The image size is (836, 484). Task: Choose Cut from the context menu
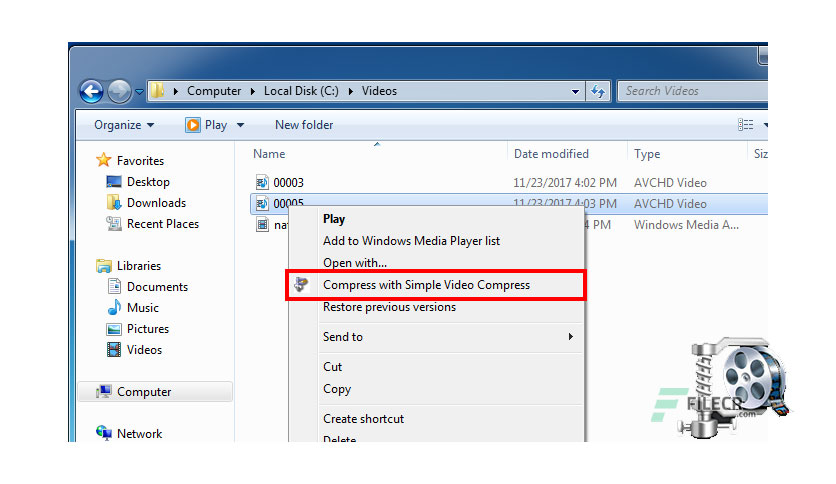pyautogui.click(x=332, y=367)
